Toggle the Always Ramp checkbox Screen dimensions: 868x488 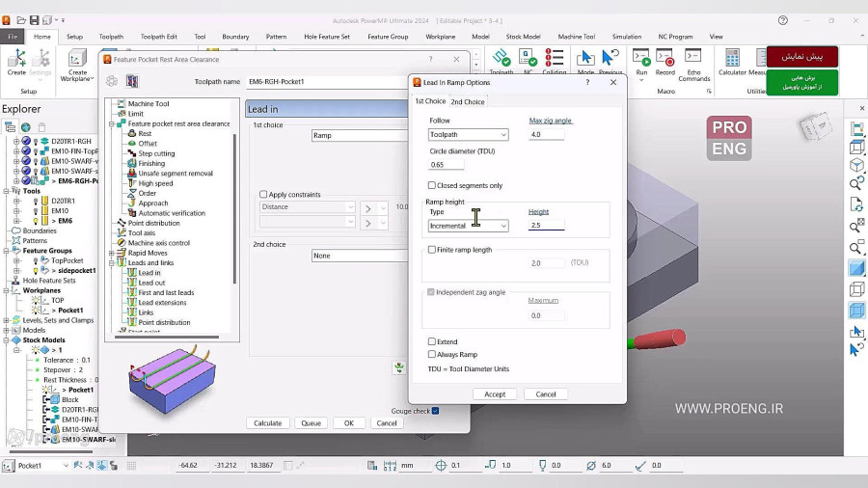pos(432,354)
